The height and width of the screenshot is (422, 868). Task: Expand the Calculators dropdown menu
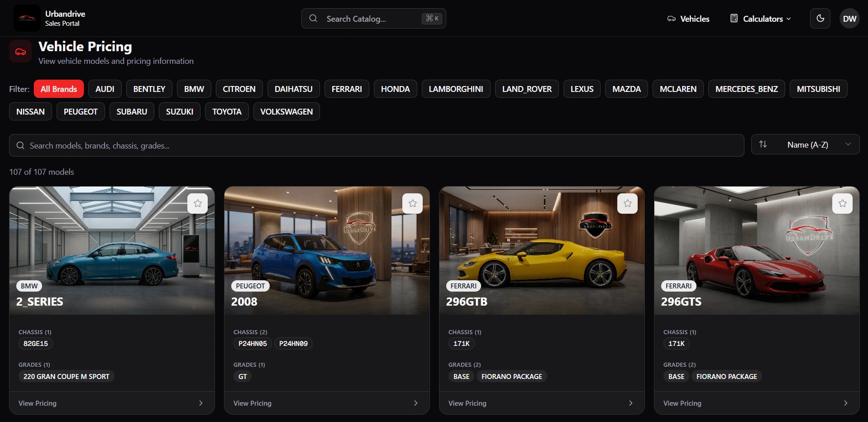761,19
